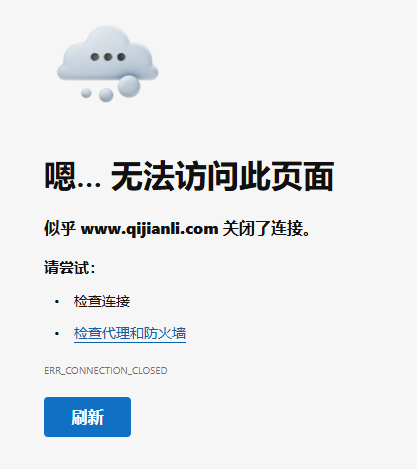This screenshot has height=469, width=417.
Task: Click the left dot on the cloud
Action: click(x=95, y=57)
